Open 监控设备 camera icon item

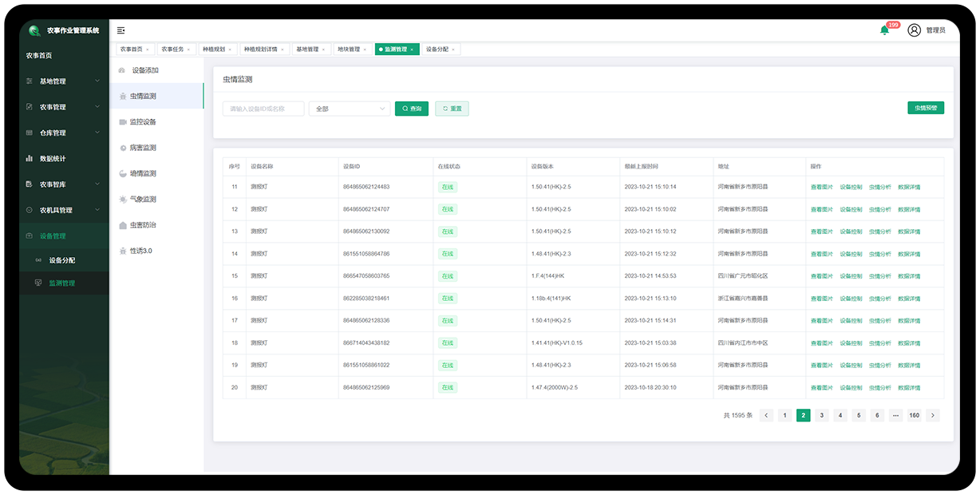143,122
